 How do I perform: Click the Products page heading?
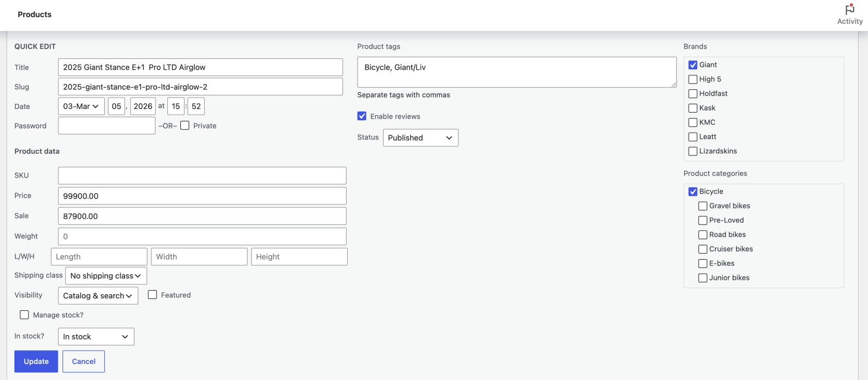point(35,14)
